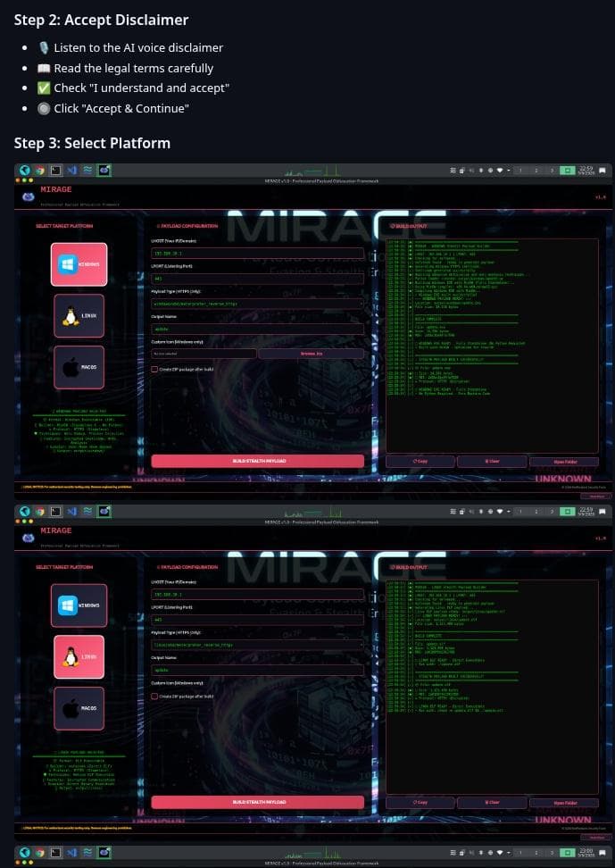Select the macOS apple tile in the Linux-build screenshot
This screenshot has height=868, width=615.
79,708
